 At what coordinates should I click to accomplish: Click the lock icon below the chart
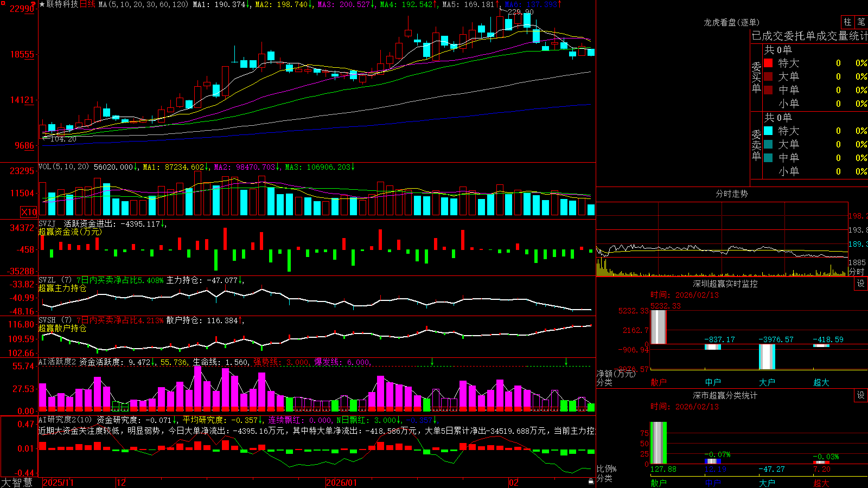[591, 481]
